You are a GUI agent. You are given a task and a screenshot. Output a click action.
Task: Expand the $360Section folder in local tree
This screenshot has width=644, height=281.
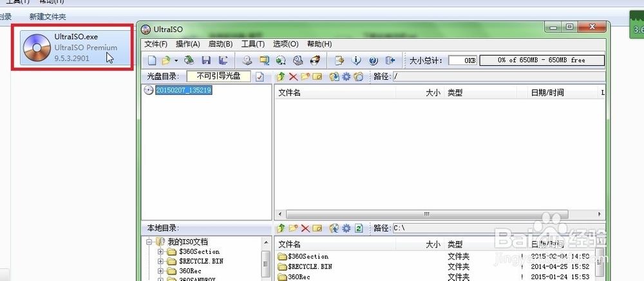coord(160,251)
